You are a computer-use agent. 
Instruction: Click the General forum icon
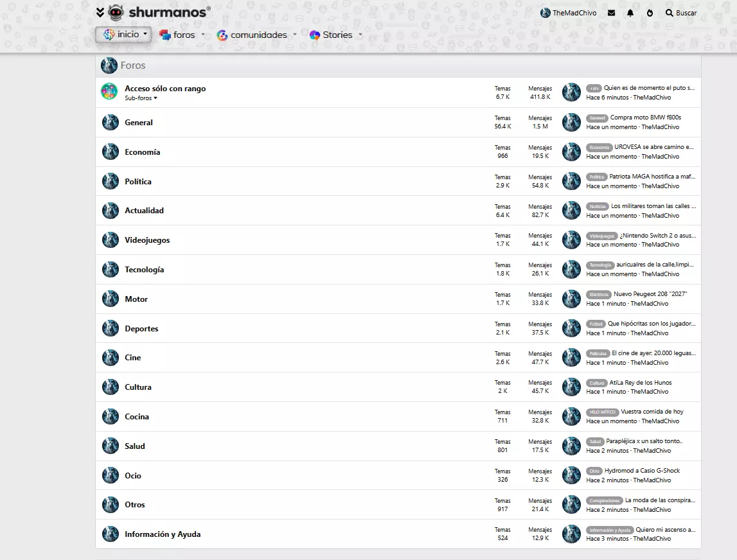tap(111, 123)
